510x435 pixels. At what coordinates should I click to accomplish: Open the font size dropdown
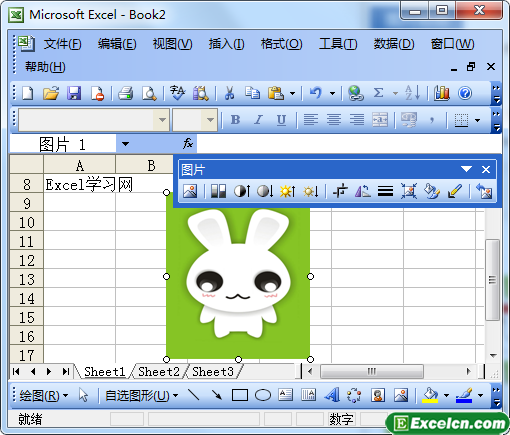(210, 119)
